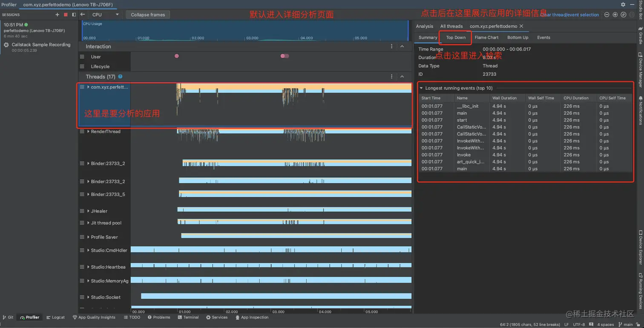Screen dimensions: 644x328
Task: Grab the drag handle of Lifecycle row
Action: pos(82,66)
